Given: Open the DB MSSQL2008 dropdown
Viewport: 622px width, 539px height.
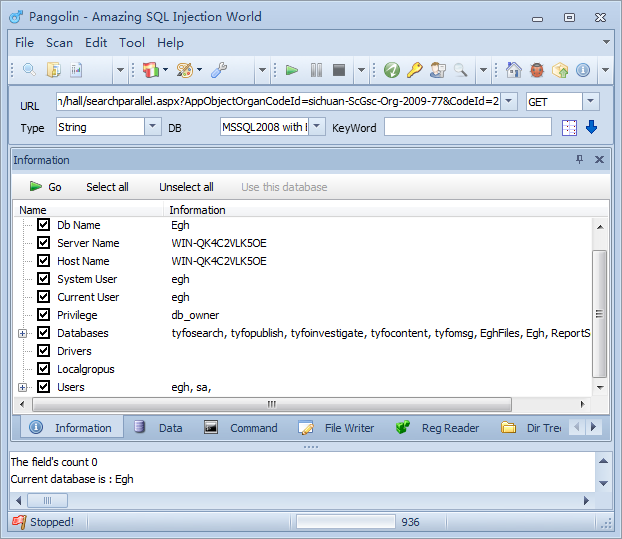Looking at the screenshot, I should 317,127.
